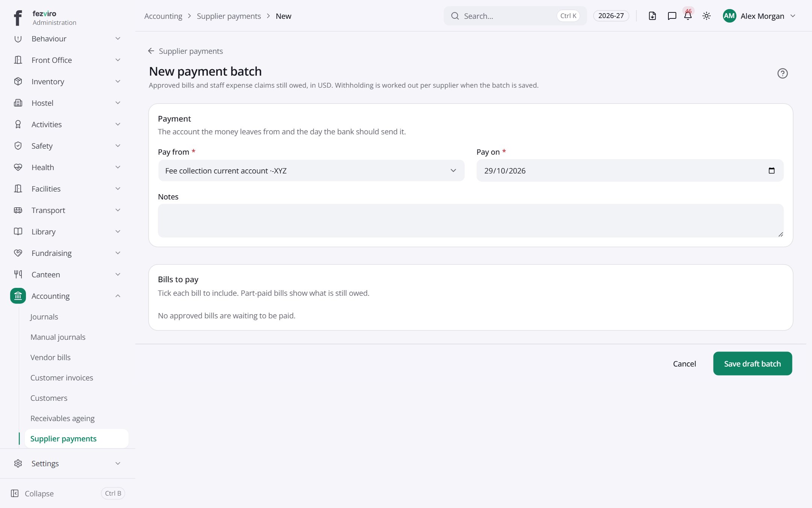Viewport: 812px width, 508px height.
Task: Click the Safety shield icon
Action: [x=18, y=146]
